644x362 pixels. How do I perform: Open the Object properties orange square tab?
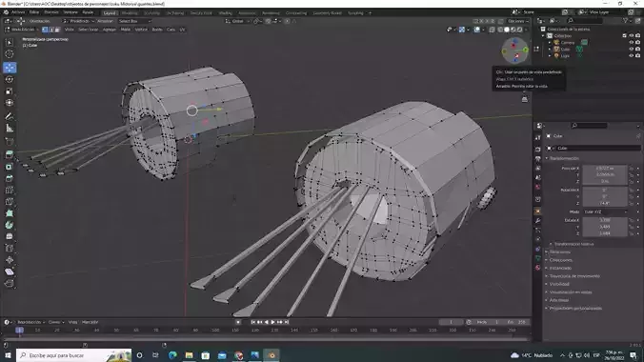point(537,211)
